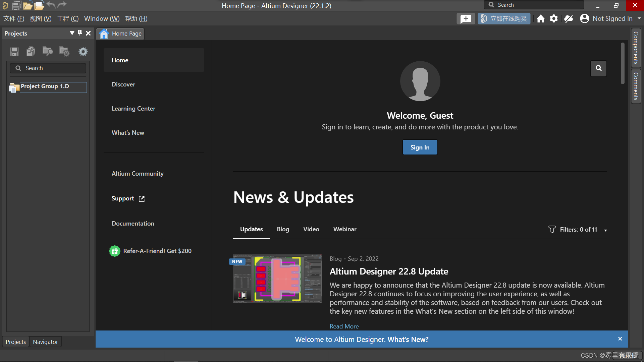Open What's New in sidebar
Image resolution: width=644 pixels, height=362 pixels.
[x=128, y=133]
